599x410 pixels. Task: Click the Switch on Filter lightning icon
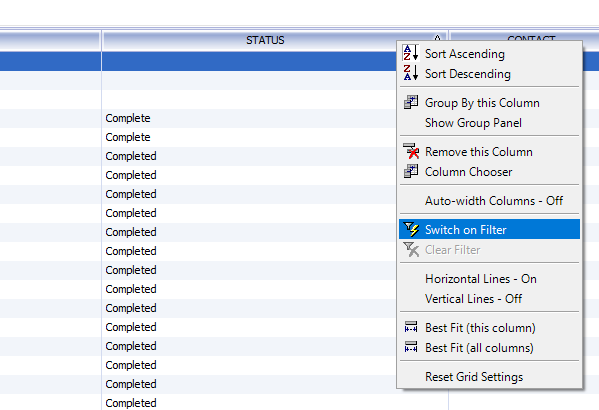pyautogui.click(x=411, y=229)
